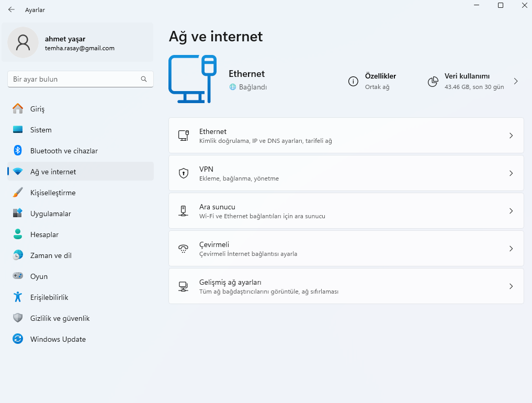Image resolution: width=532 pixels, height=403 pixels.
Task: Select Uygulamalar from the sidebar
Action: tap(50, 214)
